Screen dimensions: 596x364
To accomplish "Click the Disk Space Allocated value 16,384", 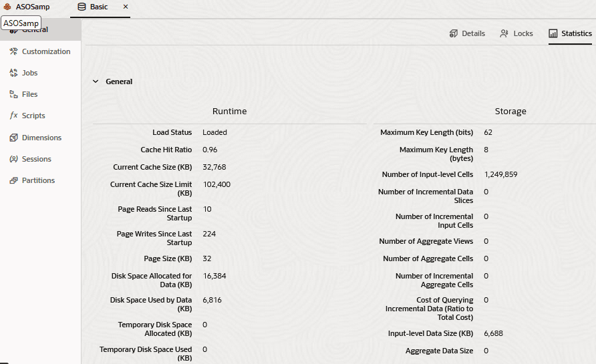I will click(214, 276).
